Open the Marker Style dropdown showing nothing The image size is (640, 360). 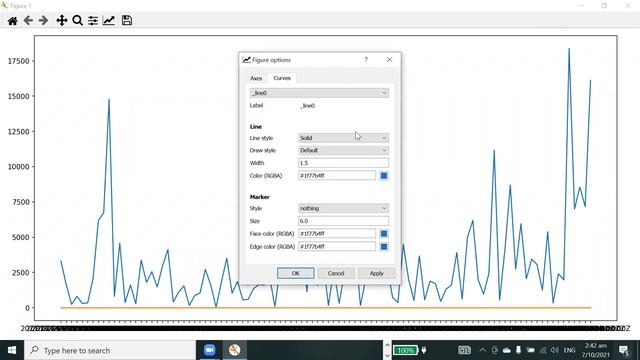click(x=343, y=208)
